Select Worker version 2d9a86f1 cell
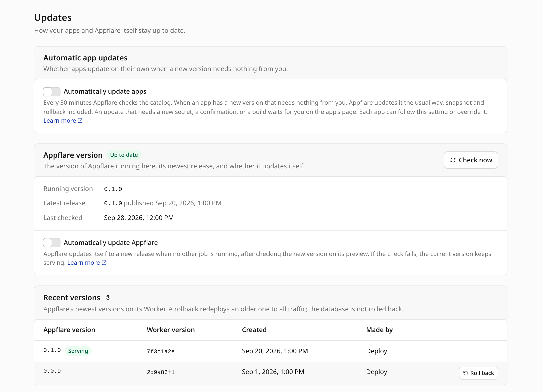Viewport: 543px width, 392px height. (x=161, y=372)
